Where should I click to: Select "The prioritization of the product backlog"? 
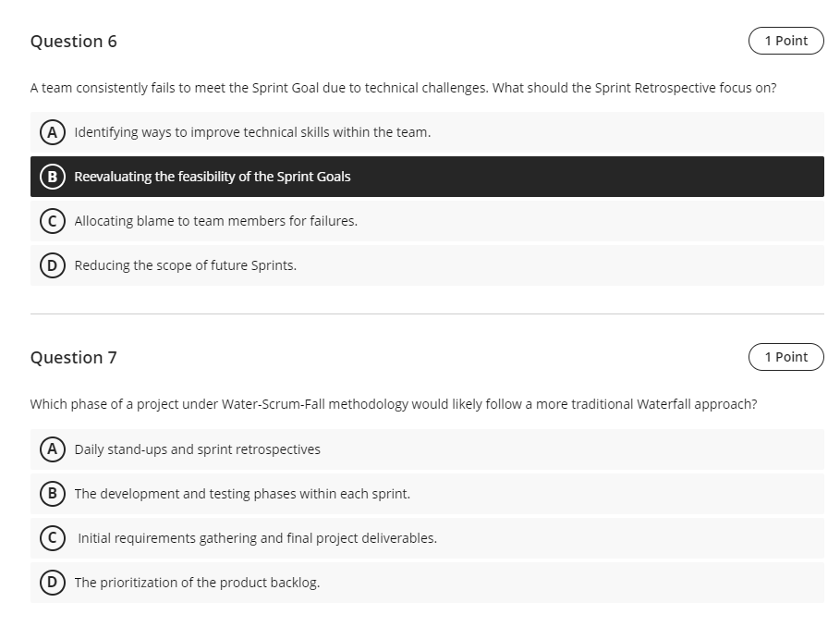click(198, 582)
